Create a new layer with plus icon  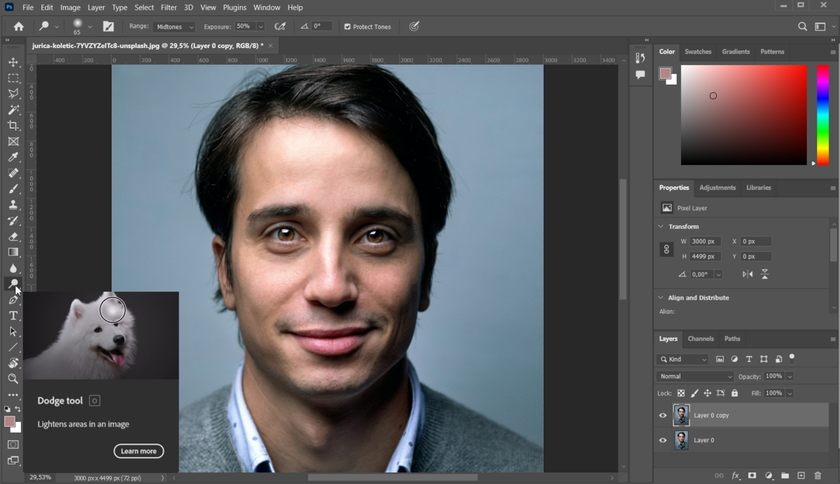[801, 476]
